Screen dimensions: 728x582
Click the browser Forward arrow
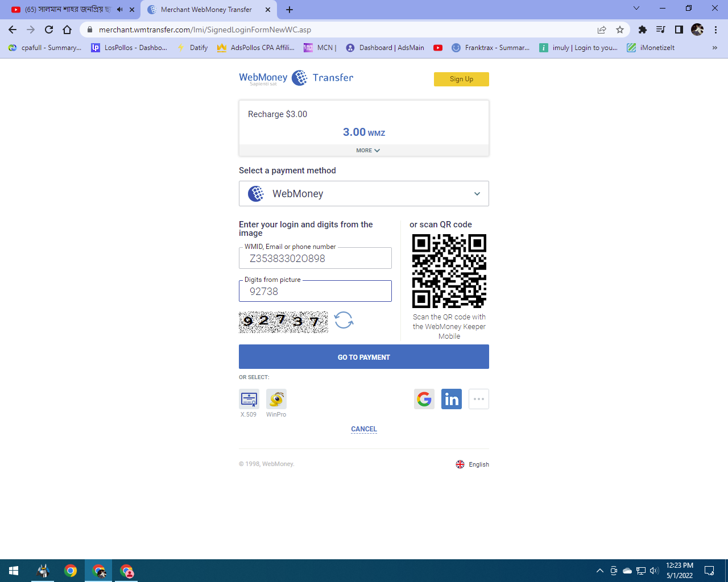(31, 30)
